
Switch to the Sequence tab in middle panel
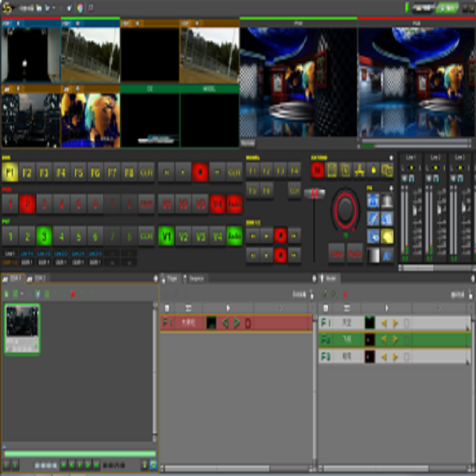[196, 278]
